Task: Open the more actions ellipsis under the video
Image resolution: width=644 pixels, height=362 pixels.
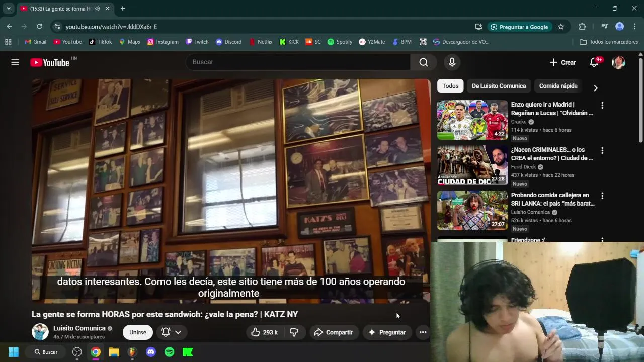Action: tap(423, 332)
